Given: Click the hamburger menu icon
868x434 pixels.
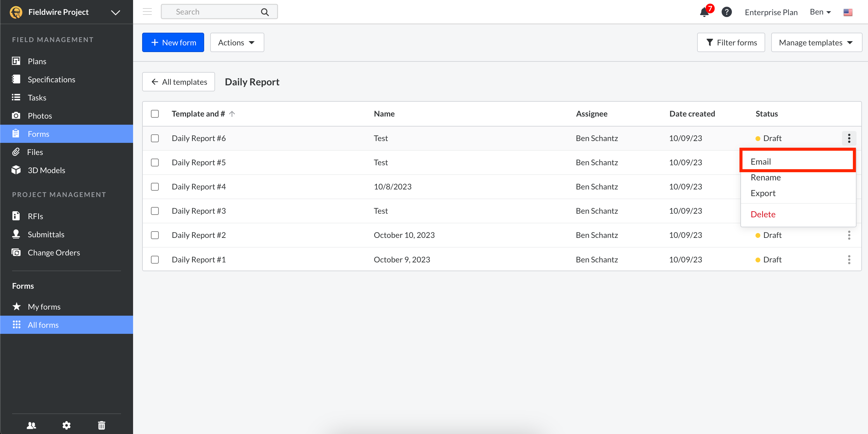Looking at the screenshot, I should click(147, 12).
